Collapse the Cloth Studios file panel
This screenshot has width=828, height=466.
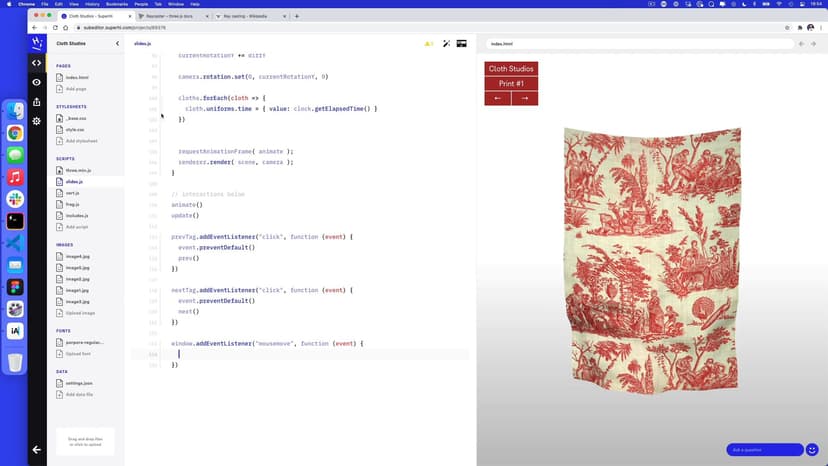(x=117, y=44)
